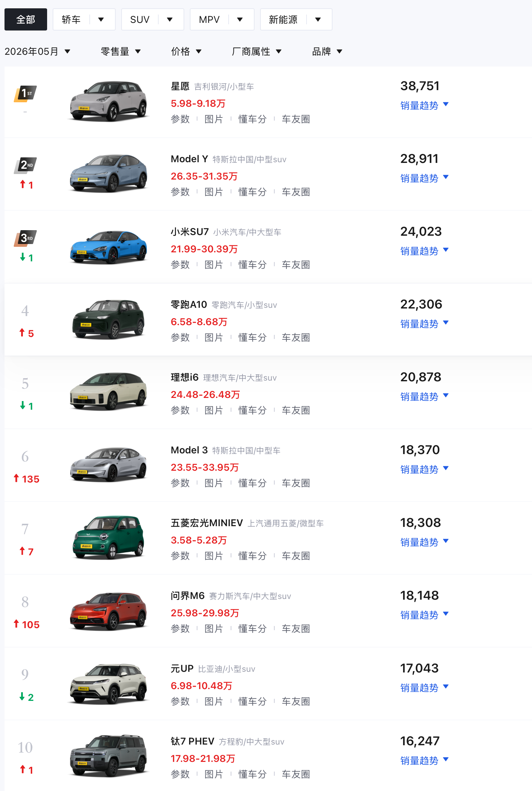Open the 零跑A10 title link
The image size is (532, 791).
coord(189,305)
